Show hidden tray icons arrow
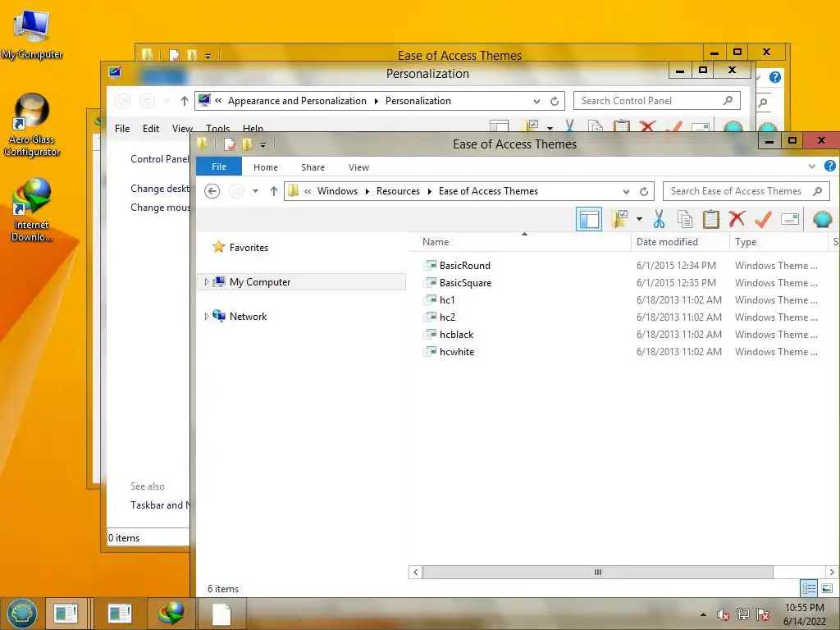 [x=703, y=614]
